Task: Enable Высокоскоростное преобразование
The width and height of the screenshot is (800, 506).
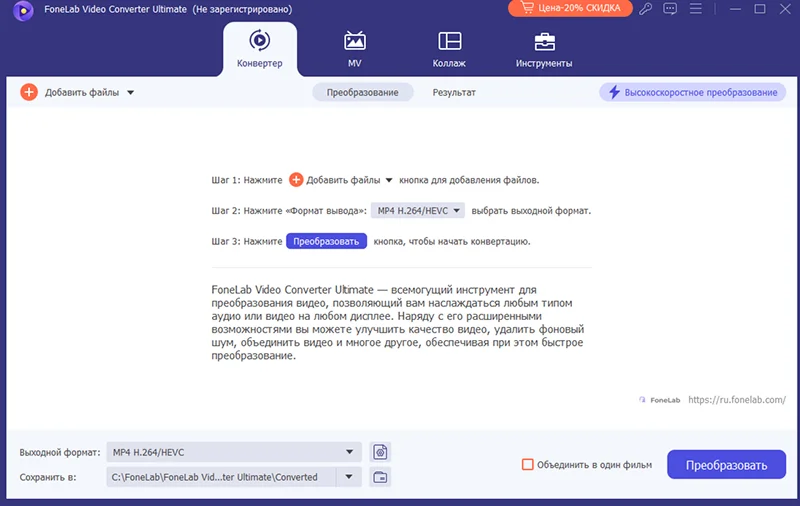Action: (693, 92)
